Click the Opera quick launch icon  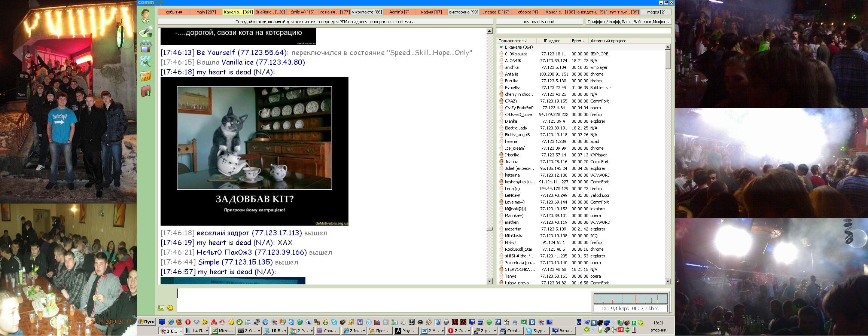(188, 322)
